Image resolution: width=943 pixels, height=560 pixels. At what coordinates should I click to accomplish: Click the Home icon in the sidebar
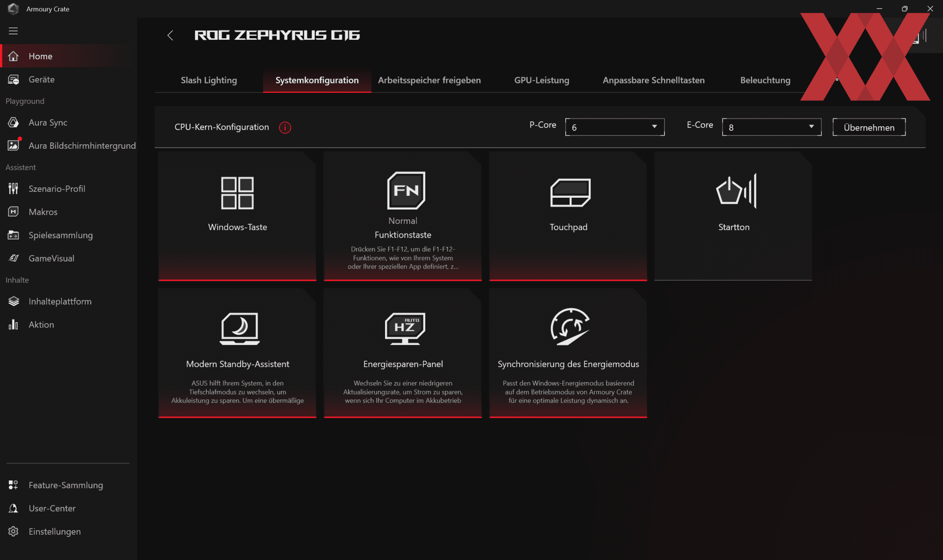click(x=13, y=56)
